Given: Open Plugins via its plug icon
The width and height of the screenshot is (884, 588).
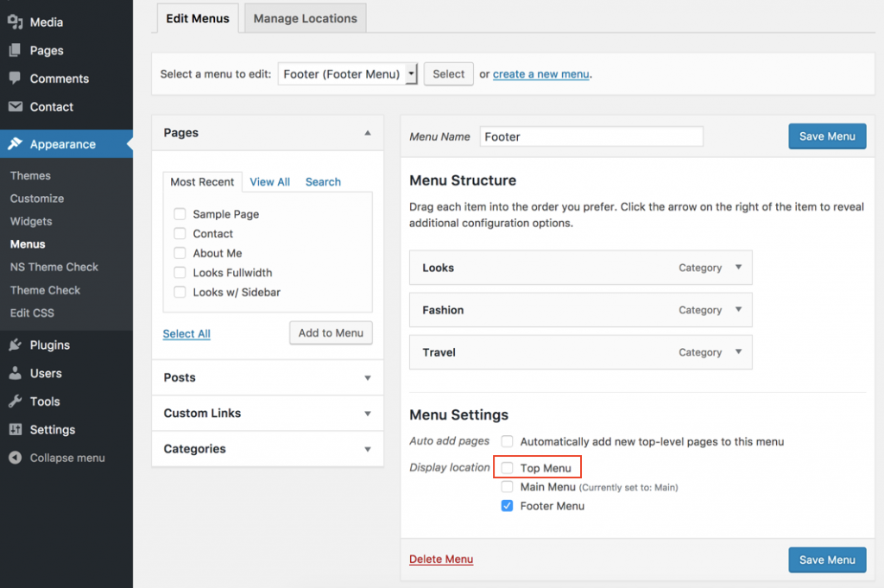Looking at the screenshot, I should click(x=17, y=345).
